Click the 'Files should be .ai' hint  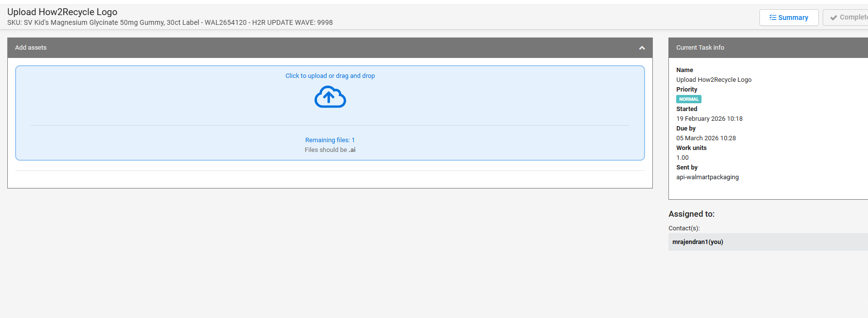330,150
